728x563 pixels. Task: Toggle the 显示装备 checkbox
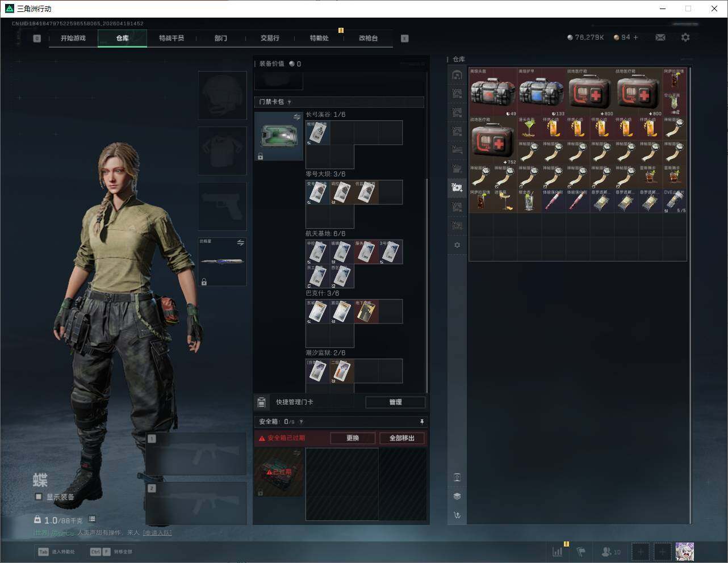pos(39,497)
